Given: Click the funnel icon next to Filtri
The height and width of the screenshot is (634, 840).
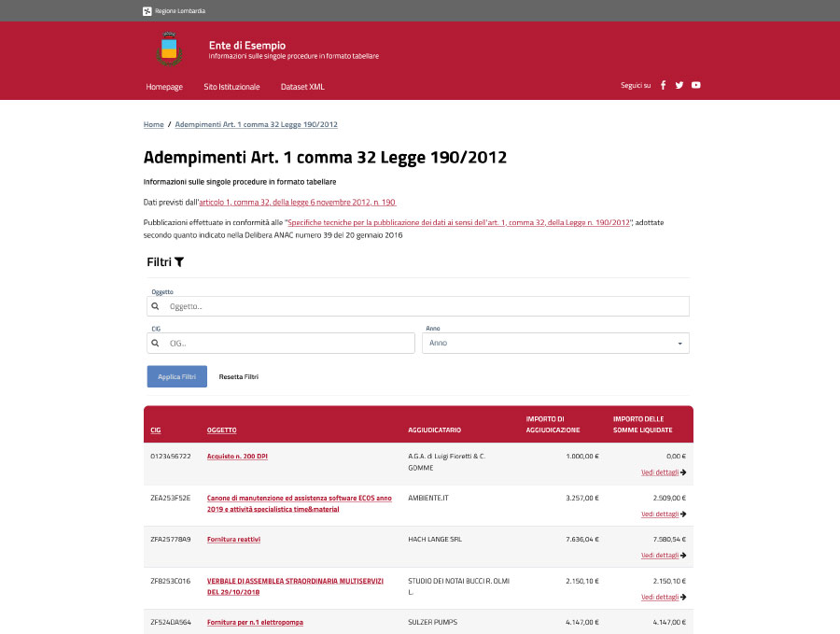Looking at the screenshot, I should 179,262.
